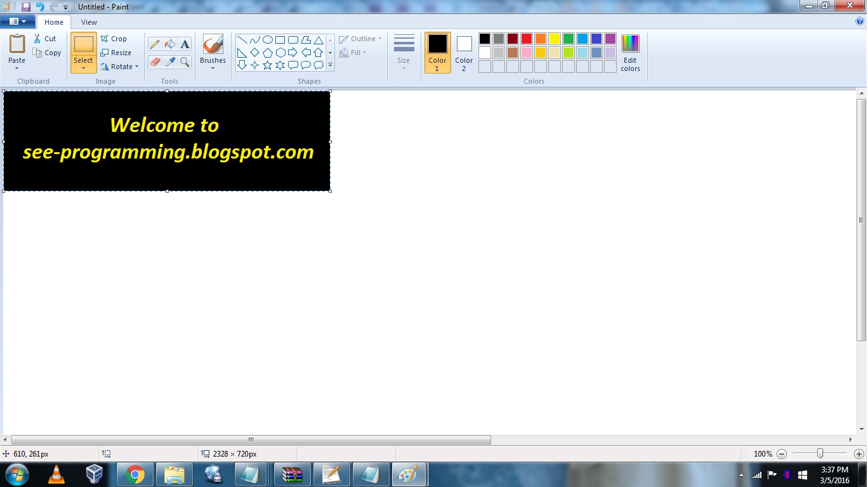Image resolution: width=868 pixels, height=487 pixels.
Task: Click the Crop button
Action: [115, 38]
